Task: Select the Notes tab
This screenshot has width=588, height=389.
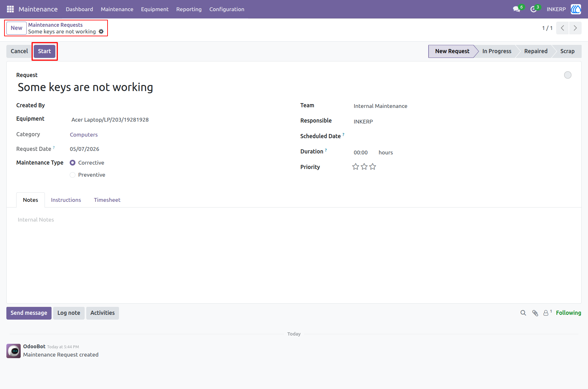Action: [x=31, y=200]
